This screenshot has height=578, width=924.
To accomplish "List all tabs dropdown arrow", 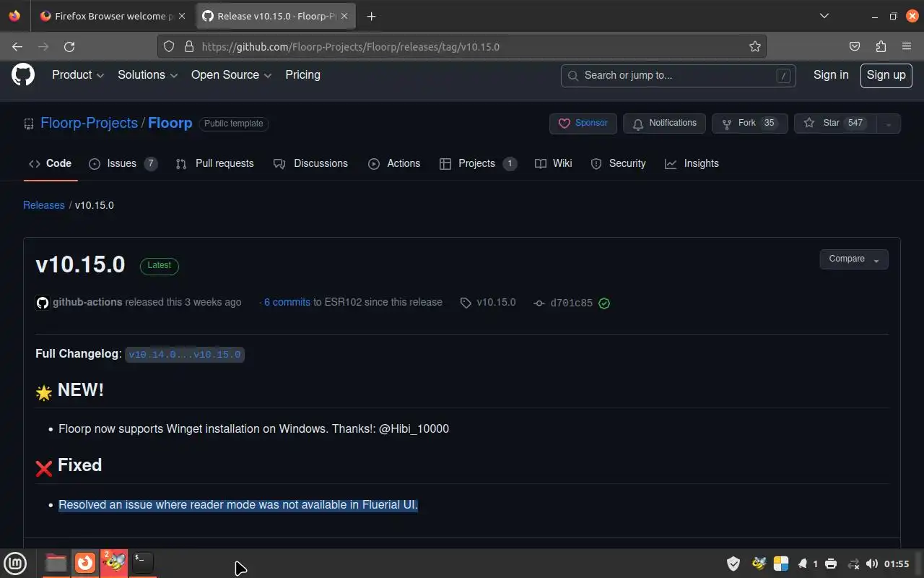I will coord(824,16).
